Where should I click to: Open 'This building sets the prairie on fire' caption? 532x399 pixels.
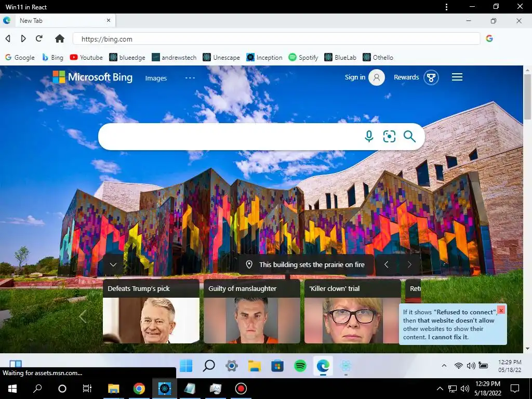point(312,264)
